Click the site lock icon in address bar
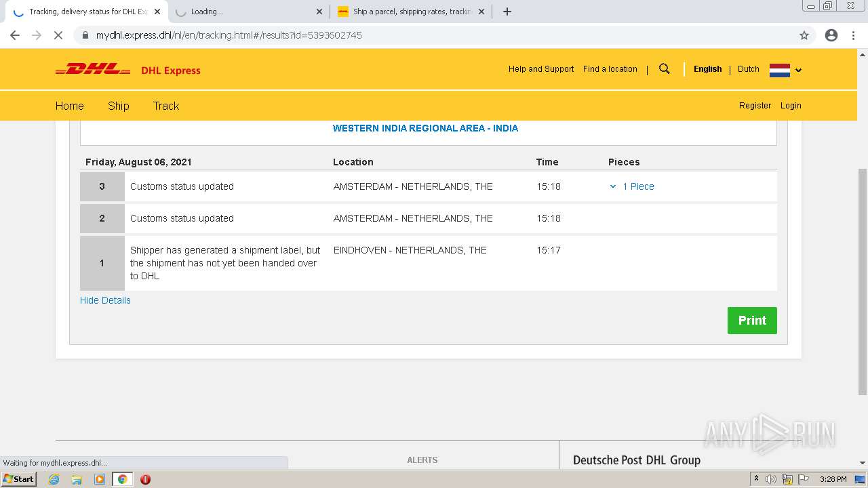Image resolution: width=868 pixels, height=488 pixels. [85, 35]
